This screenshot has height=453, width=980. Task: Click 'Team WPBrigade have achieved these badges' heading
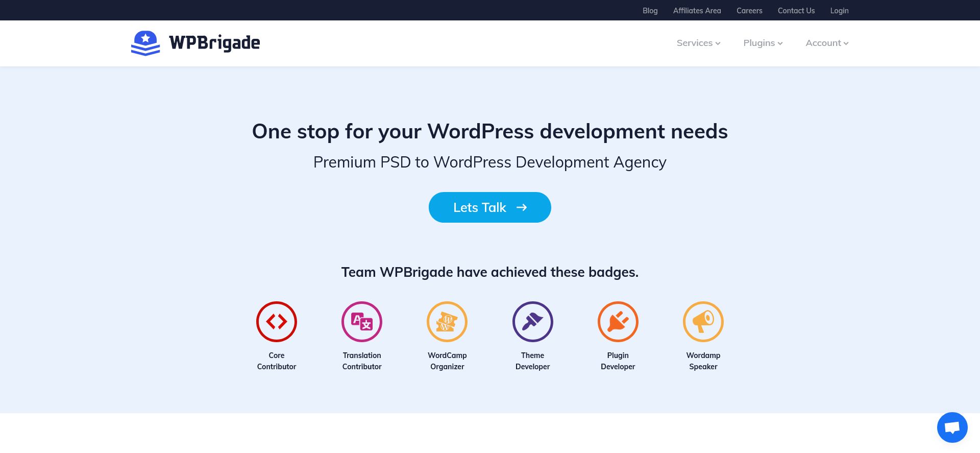point(490,272)
